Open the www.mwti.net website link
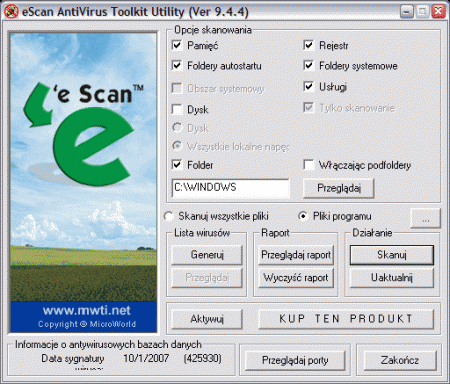The image size is (450, 384). (86, 310)
